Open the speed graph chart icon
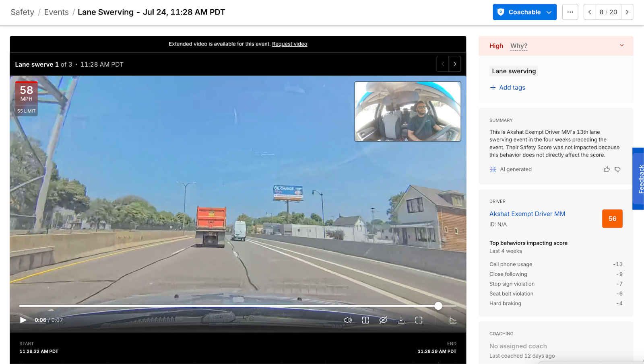The width and height of the screenshot is (644, 364). pos(453,320)
